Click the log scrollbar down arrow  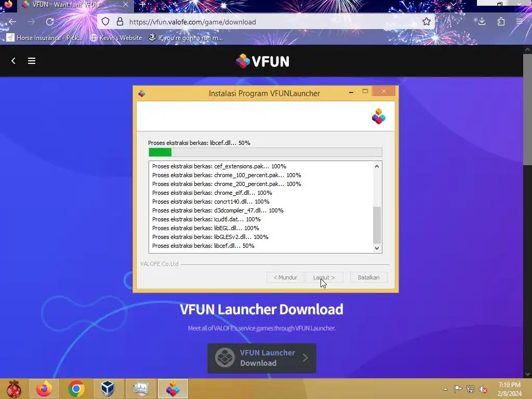tap(377, 248)
